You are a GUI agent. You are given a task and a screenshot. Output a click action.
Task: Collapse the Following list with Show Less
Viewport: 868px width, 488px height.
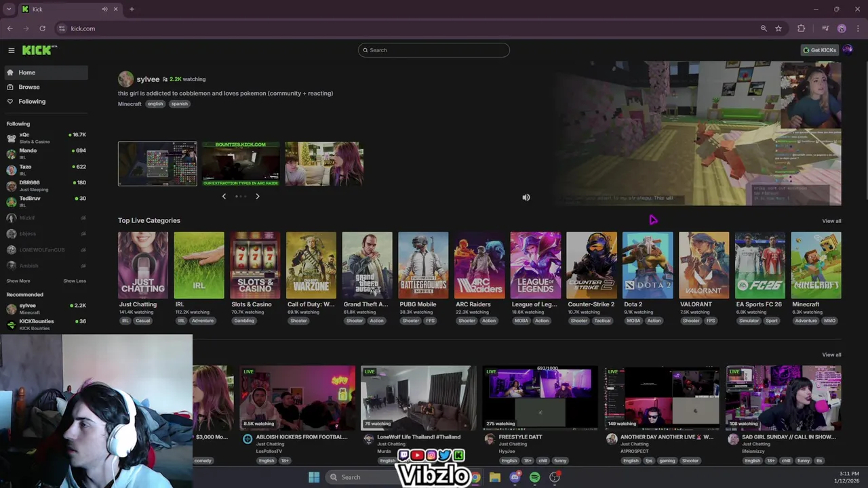click(75, 281)
